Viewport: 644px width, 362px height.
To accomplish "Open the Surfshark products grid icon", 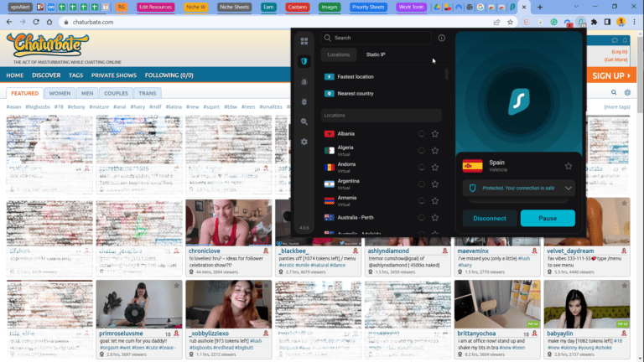I will tap(304, 41).
